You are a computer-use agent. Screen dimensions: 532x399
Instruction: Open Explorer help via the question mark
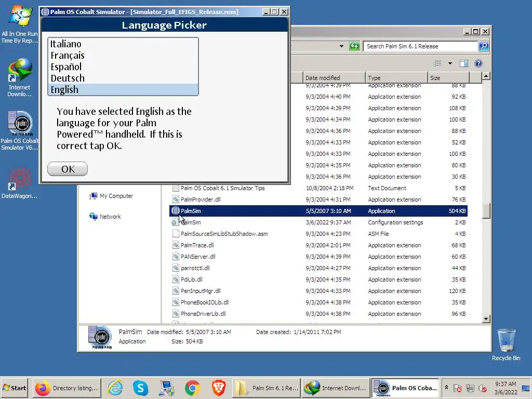tap(478, 63)
